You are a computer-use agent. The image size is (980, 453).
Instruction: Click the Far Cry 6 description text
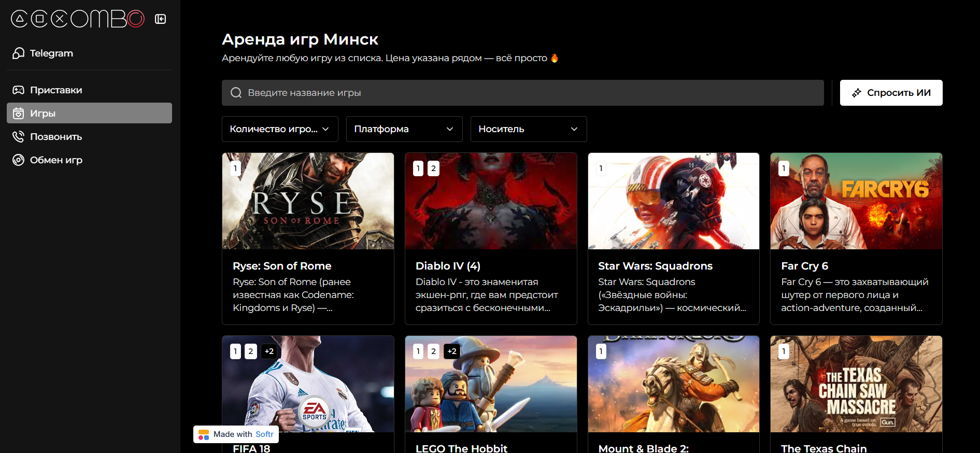click(x=855, y=295)
